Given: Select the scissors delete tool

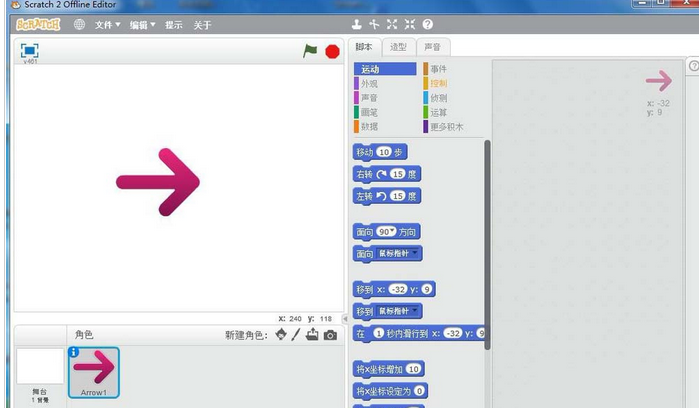Looking at the screenshot, I should point(374,24).
